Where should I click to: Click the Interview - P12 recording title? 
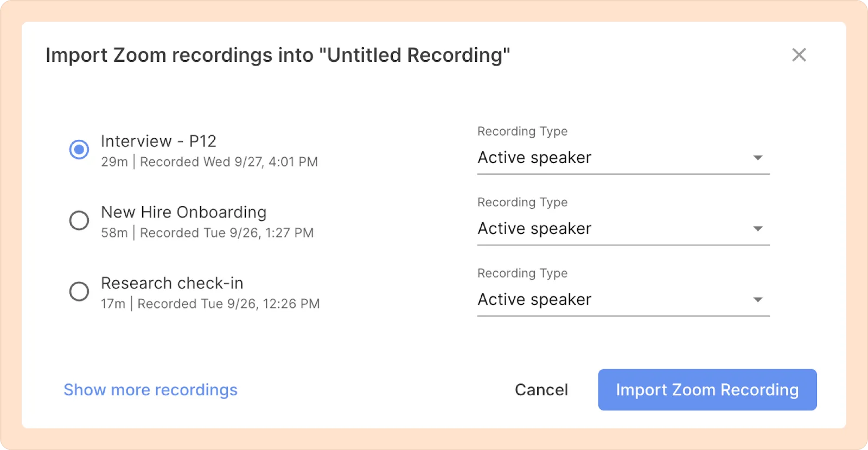158,141
